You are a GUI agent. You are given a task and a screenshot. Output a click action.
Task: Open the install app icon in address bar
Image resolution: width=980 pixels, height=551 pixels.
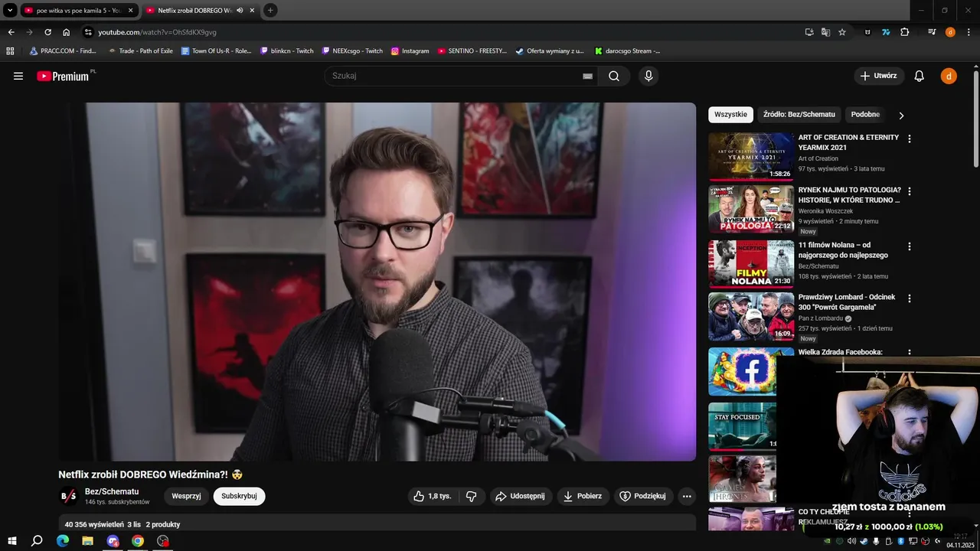(x=809, y=32)
